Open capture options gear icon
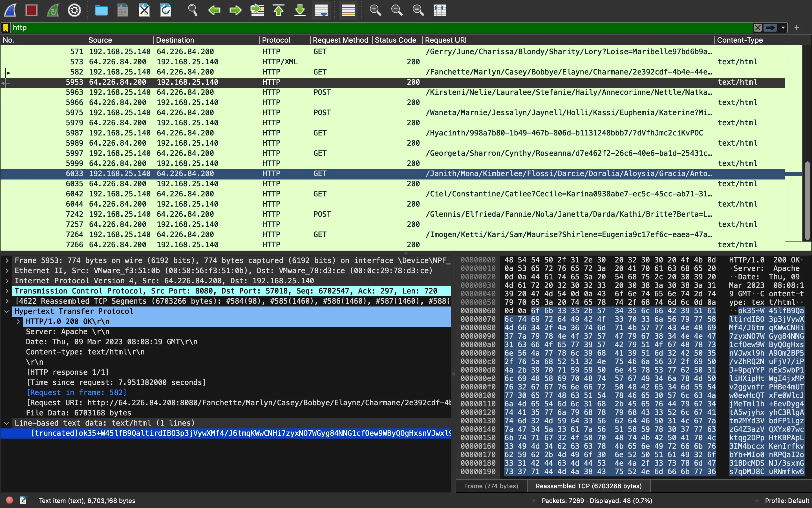The width and height of the screenshot is (812, 508). [74, 10]
